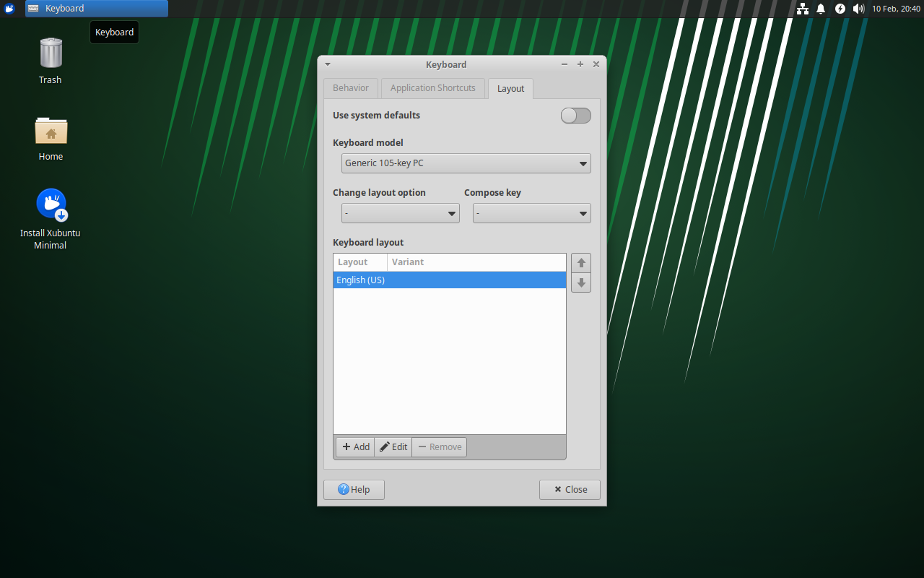
Task: Open the notifications bell icon
Action: pos(821,9)
